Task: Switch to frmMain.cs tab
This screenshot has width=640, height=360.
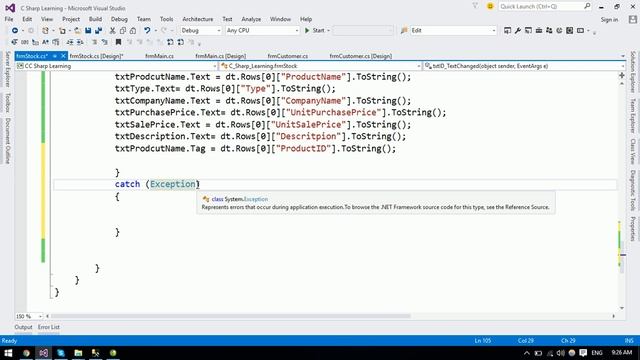Action: [159, 56]
